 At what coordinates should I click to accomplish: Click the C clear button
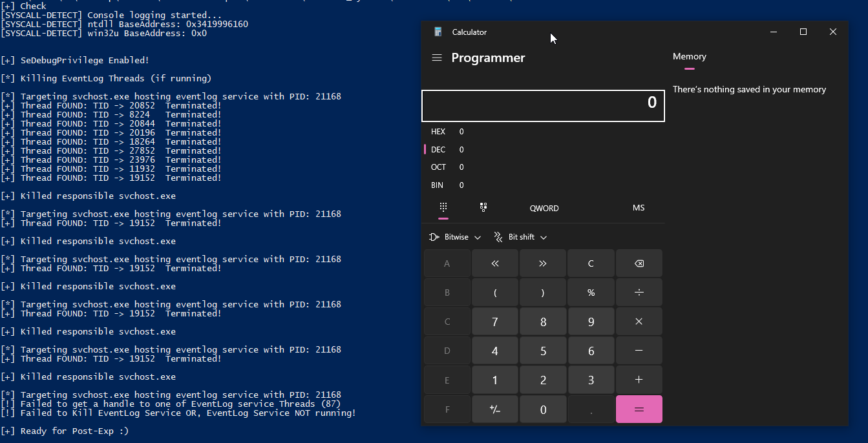(591, 263)
